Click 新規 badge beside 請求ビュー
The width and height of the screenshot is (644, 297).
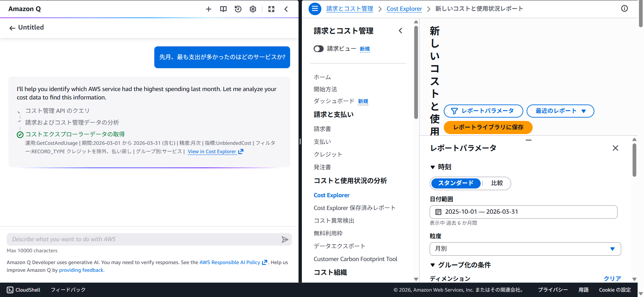point(365,49)
